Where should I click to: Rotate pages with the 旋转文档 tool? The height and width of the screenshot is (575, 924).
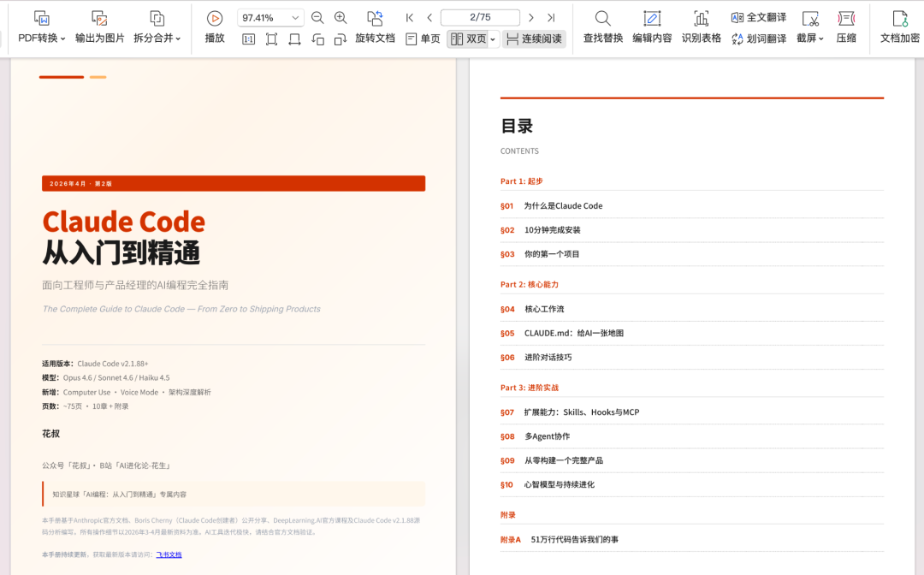pos(374,27)
